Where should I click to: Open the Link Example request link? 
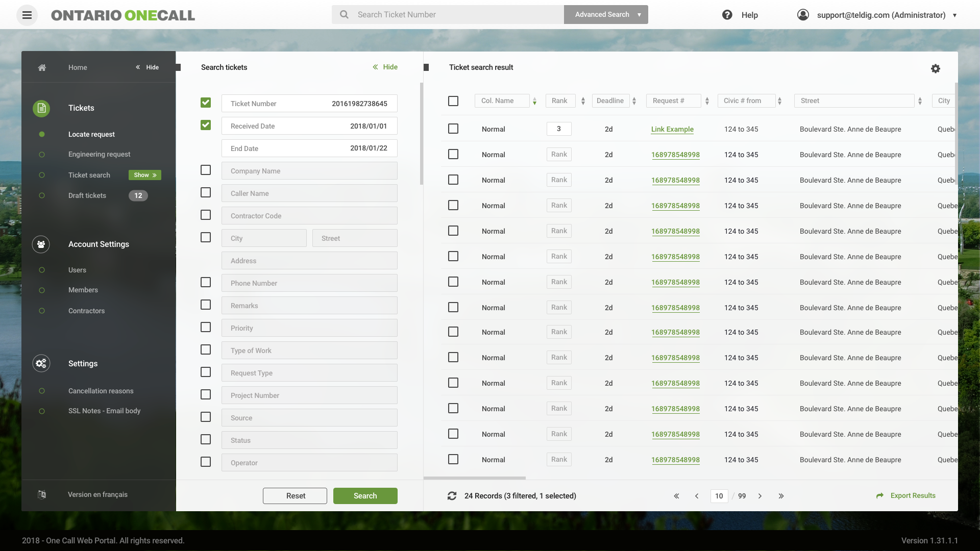672,129
